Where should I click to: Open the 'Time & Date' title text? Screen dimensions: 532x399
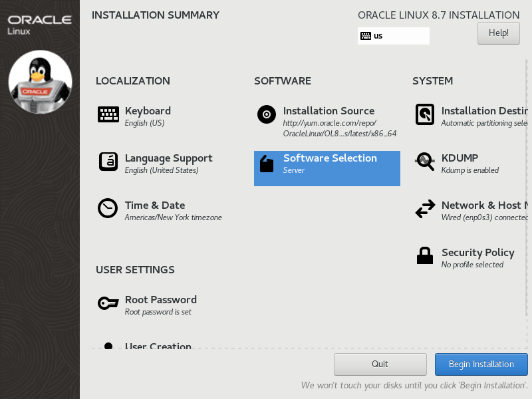tap(155, 205)
